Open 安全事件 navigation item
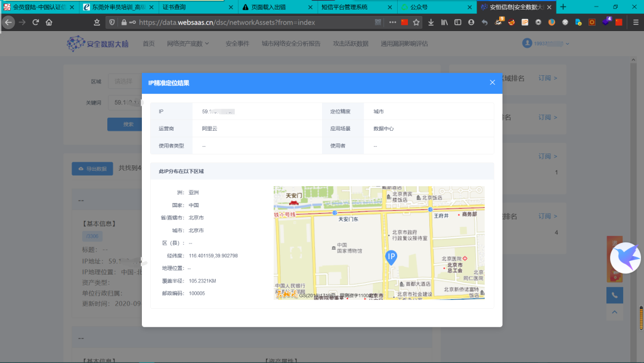Image resolution: width=644 pixels, height=363 pixels. (x=237, y=44)
